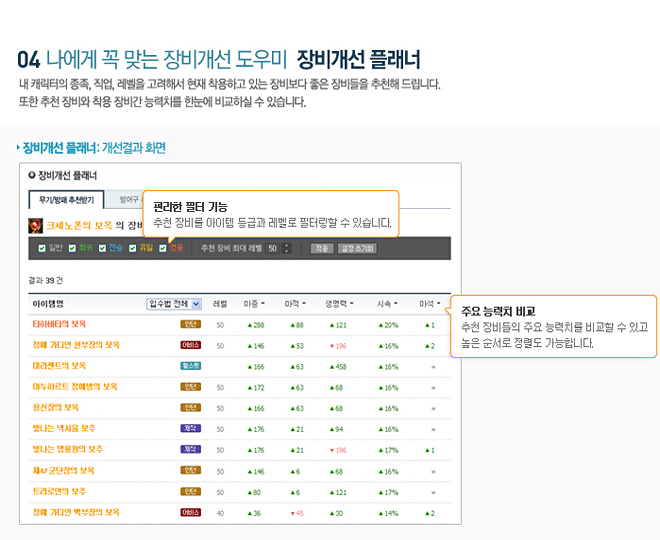Image resolution: width=660 pixels, height=540 pixels.
Task: Click the 제작 badge on 빛나는 명룡왕의 보주
Action: tap(190, 449)
